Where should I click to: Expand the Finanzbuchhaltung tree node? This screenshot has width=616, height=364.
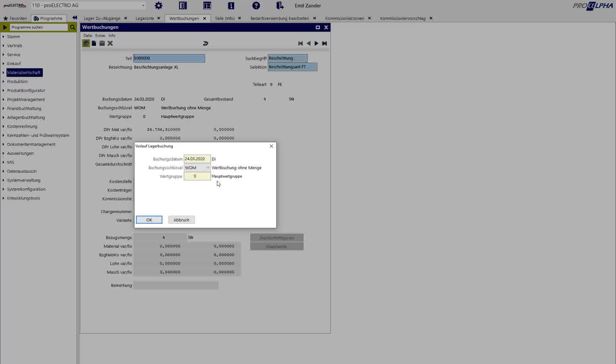[x=3, y=108]
